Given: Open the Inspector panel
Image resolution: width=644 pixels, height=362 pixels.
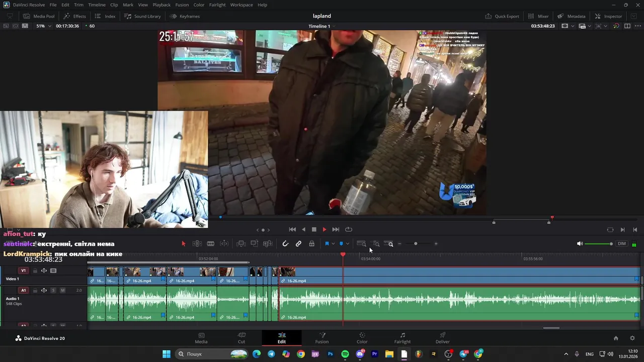Looking at the screenshot, I should point(608,16).
